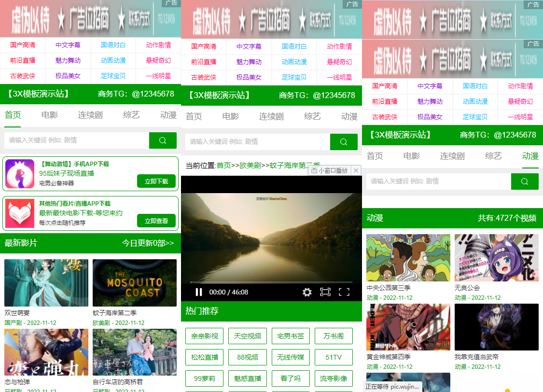Image resolution: width=543 pixels, height=392 pixels.
Task: Enter fullscreen video mode
Action: (x=344, y=292)
